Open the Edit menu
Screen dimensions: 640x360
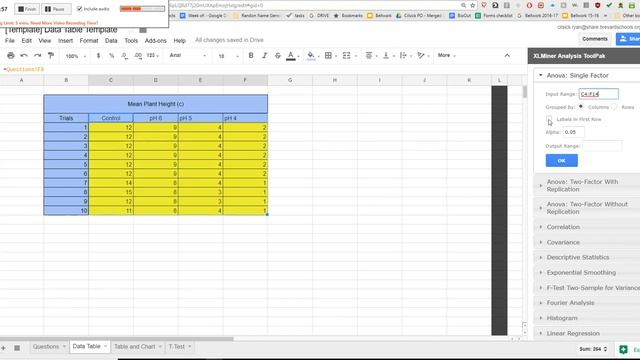[x=27, y=41]
